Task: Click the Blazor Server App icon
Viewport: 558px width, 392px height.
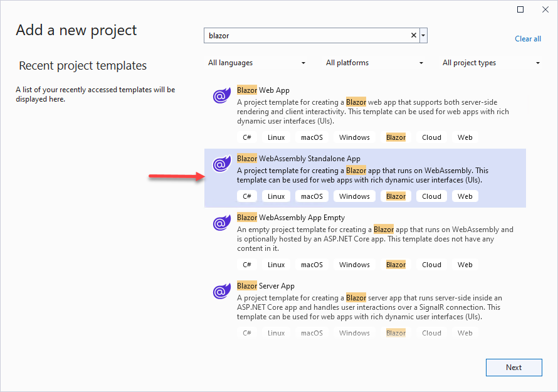Action: pos(221,292)
